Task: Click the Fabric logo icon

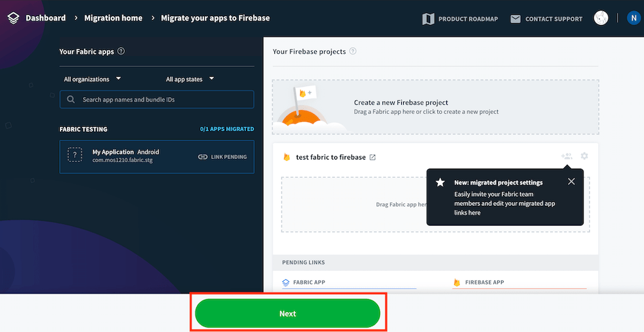Action: (13, 18)
